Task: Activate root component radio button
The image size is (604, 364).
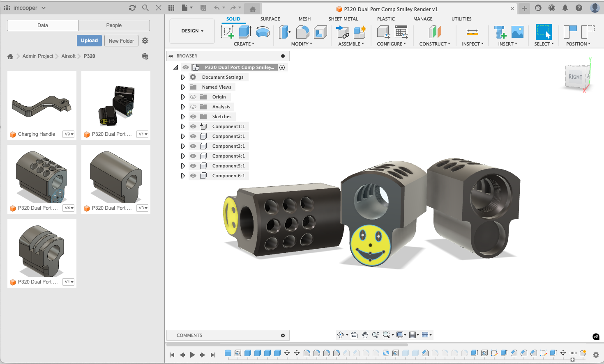Action: [282, 67]
